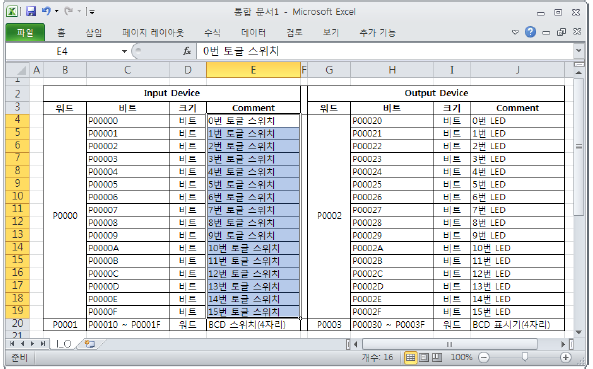Click the Save icon in quick access toolbar

point(31,11)
